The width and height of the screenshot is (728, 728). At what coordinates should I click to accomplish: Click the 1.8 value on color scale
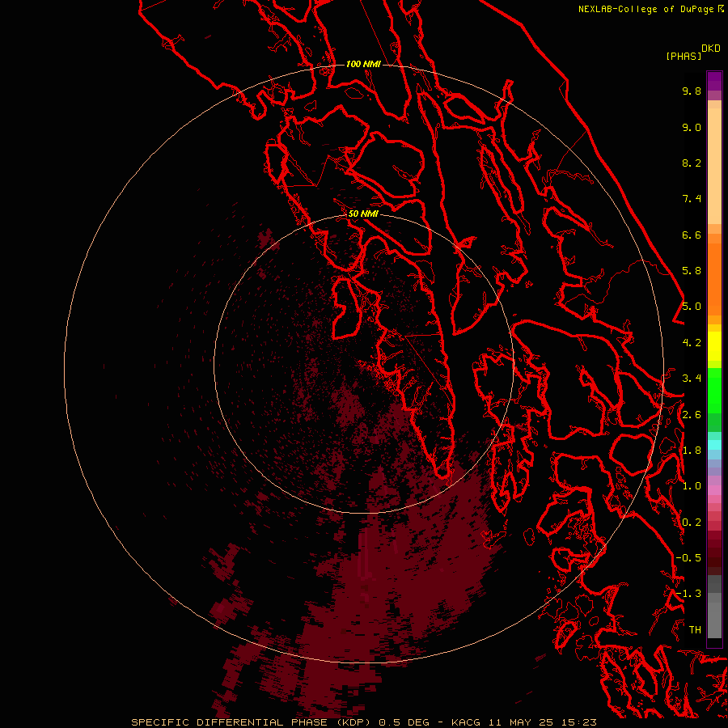[x=692, y=451]
